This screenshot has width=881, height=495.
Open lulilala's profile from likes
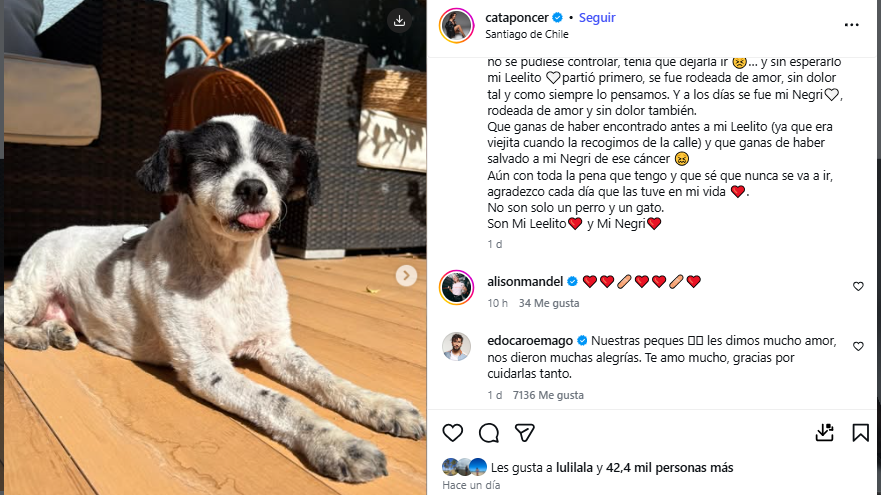pyautogui.click(x=574, y=467)
